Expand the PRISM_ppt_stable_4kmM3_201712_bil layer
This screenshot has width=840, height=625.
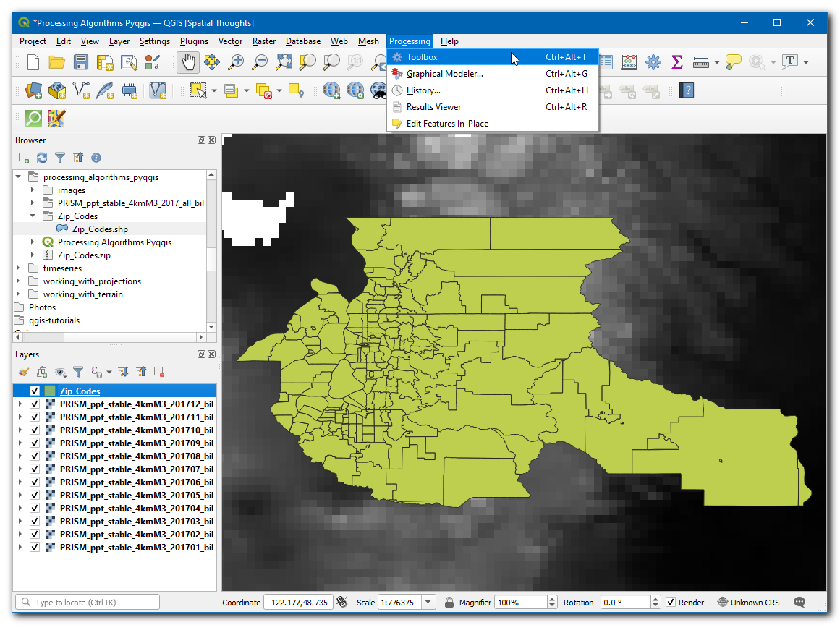(20, 404)
